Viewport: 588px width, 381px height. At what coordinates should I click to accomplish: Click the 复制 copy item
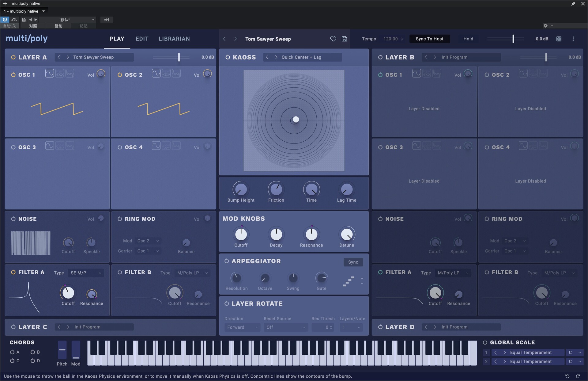[58, 26]
